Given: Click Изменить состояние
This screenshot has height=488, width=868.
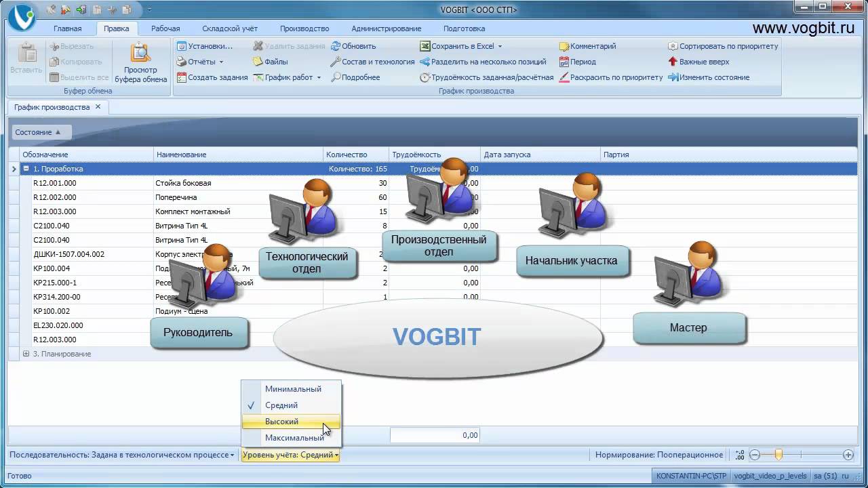Looking at the screenshot, I should (x=709, y=77).
